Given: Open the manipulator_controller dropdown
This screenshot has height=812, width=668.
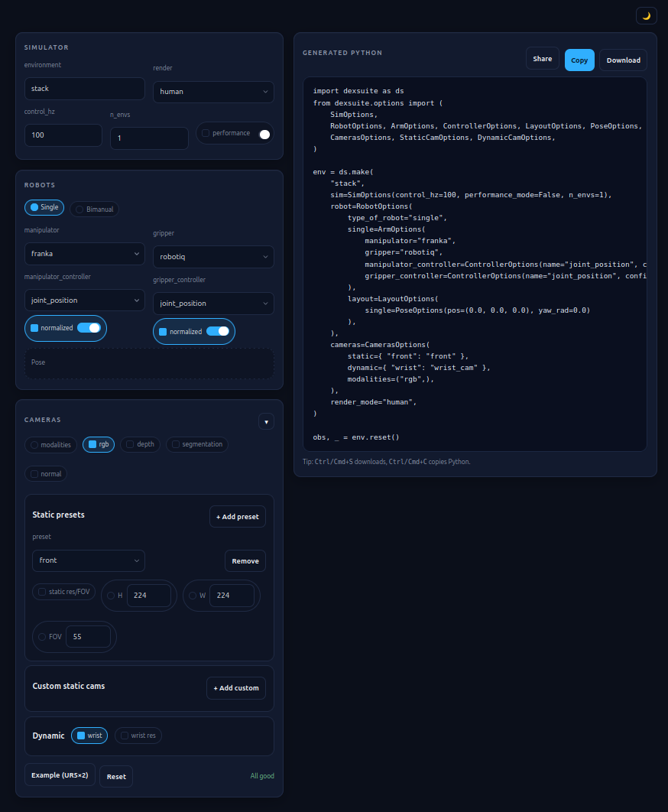Looking at the screenshot, I should tap(84, 300).
